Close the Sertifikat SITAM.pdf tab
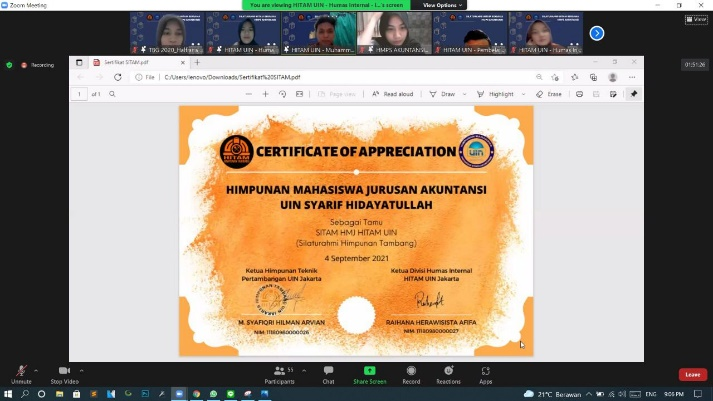The width and height of the screenshot is (713, 401). (x=183, y=62)
